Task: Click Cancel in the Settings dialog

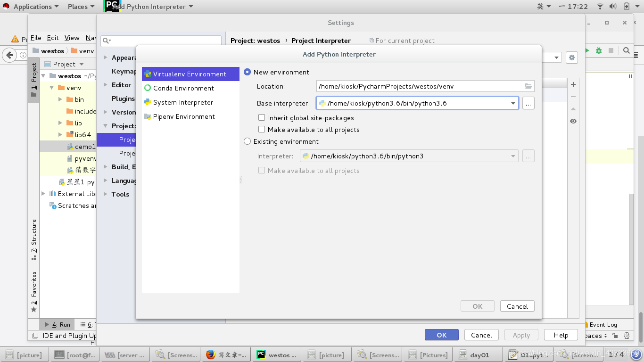Action: 481,335
